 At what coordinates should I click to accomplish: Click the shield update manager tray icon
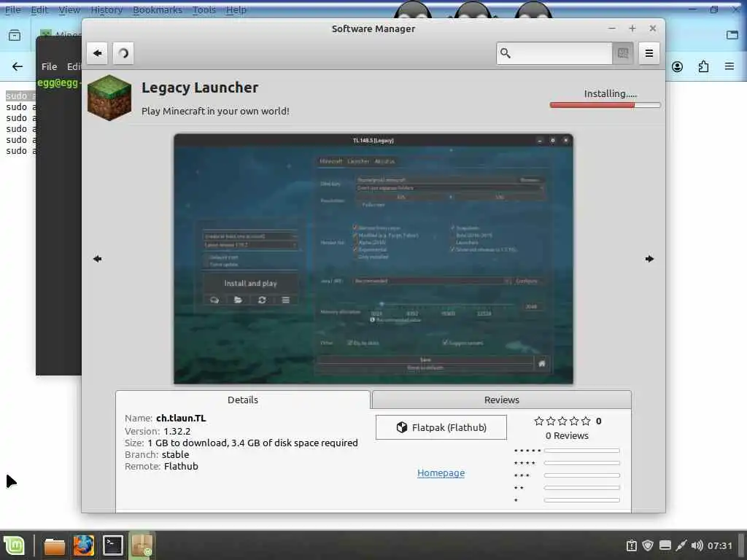pyautogui.click(x=648, y=545)
